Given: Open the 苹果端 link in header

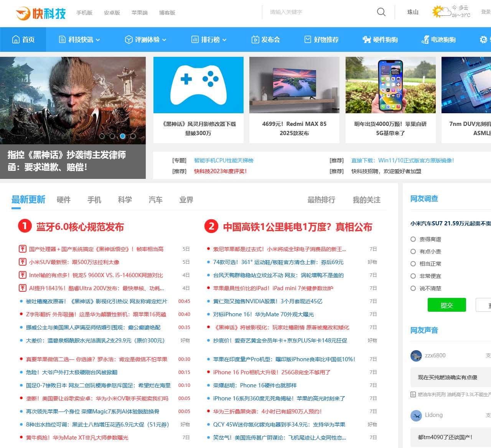Looking at the screenshot, I should pyautogui.click(x=140, y=13).
